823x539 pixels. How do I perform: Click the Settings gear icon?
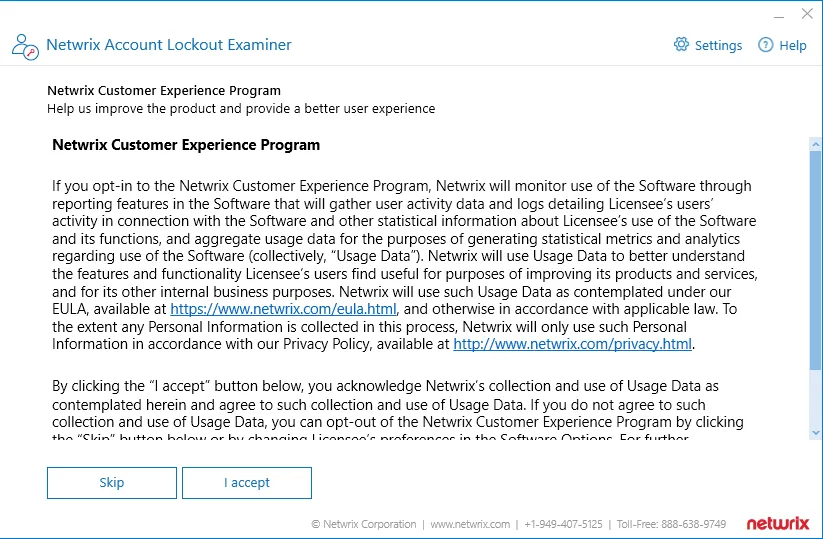[681, 45]
